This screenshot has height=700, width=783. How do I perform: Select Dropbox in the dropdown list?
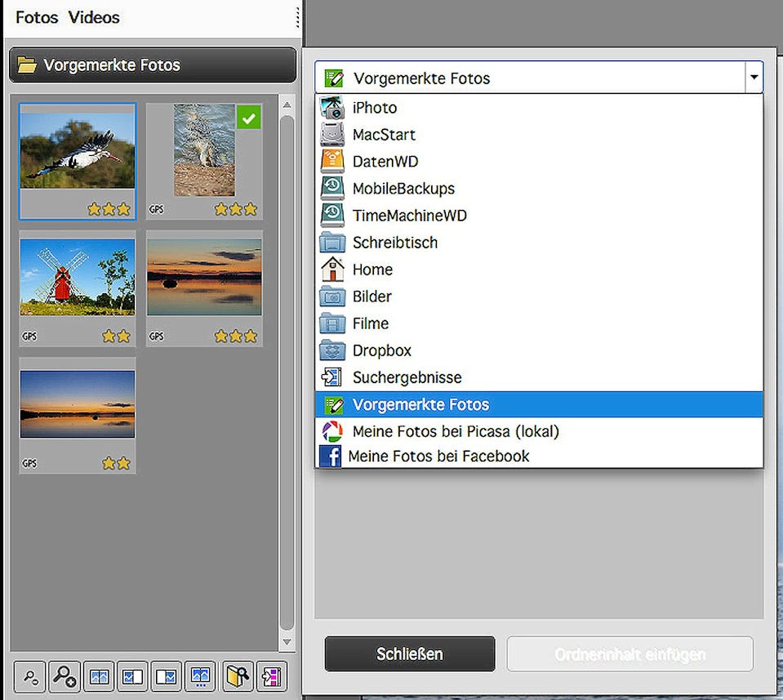click(381, 350)
